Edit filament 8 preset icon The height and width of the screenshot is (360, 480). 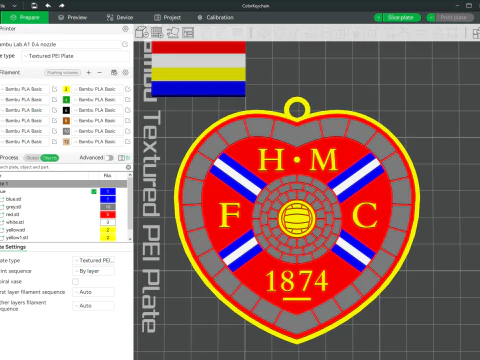coord(128,120)
